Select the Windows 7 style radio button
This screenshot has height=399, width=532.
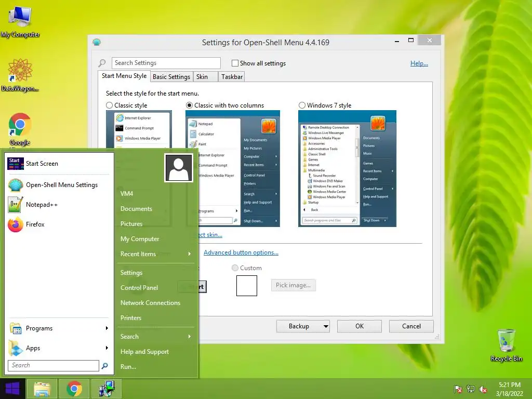tap(302, 105)
